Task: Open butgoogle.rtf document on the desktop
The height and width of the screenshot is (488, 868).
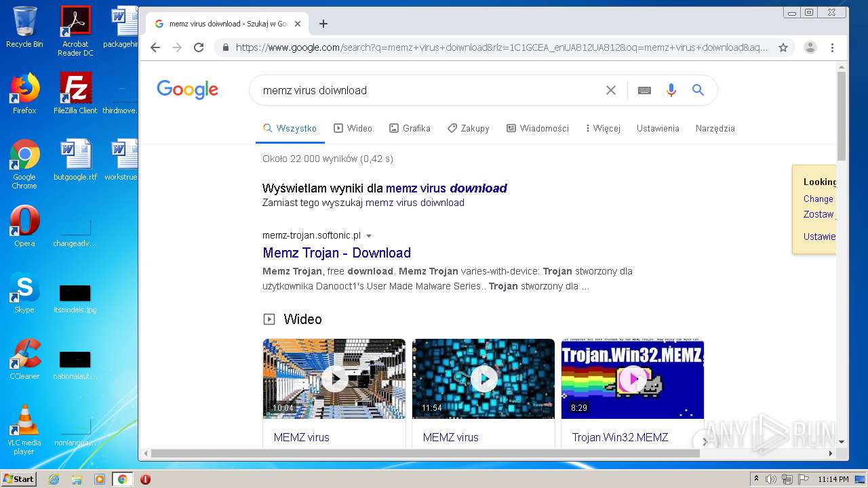Action: [x=75, y=160]
